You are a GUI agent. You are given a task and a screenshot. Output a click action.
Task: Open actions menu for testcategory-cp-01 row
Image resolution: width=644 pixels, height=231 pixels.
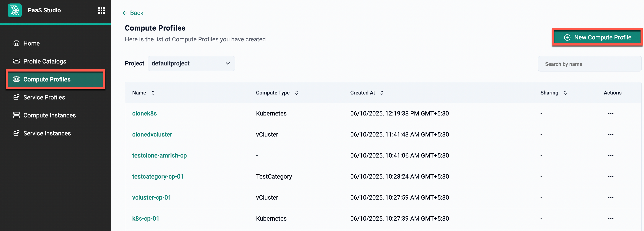click(611, 177)
